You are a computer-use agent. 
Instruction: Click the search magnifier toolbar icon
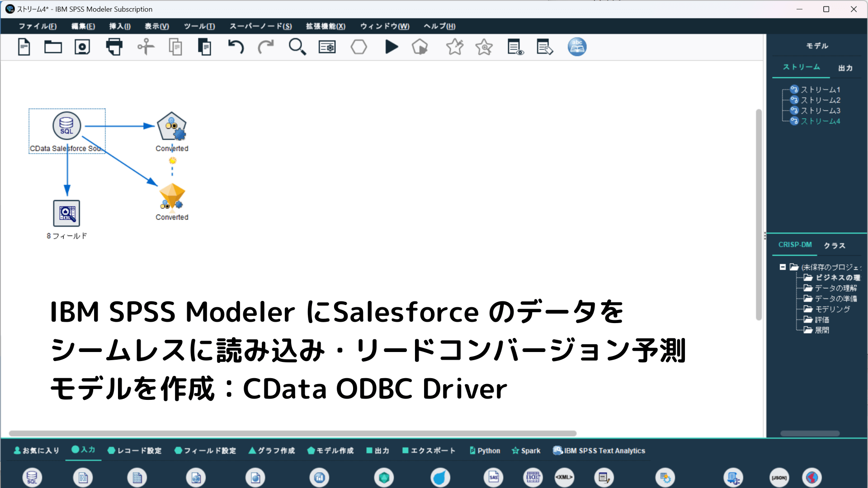click(x=297, y=47)
